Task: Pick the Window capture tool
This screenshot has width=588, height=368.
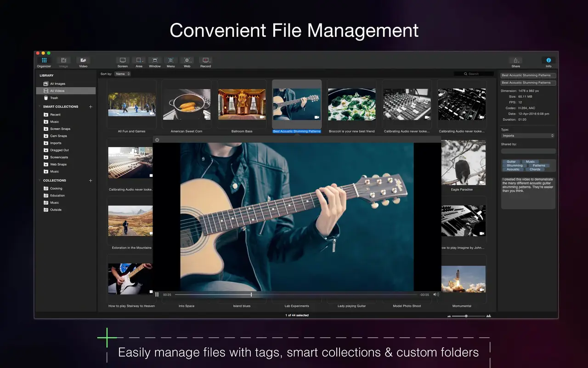Action: click(x=154, y=60)
